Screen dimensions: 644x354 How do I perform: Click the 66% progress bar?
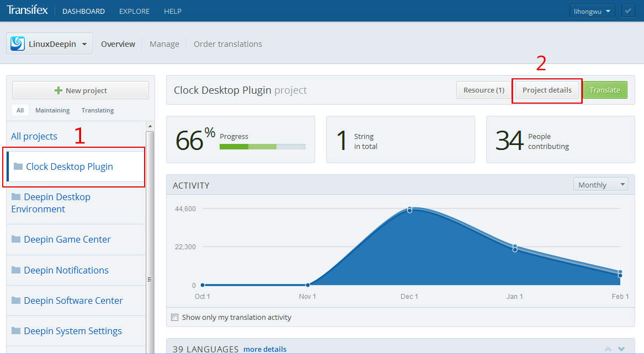click(263, 147)
